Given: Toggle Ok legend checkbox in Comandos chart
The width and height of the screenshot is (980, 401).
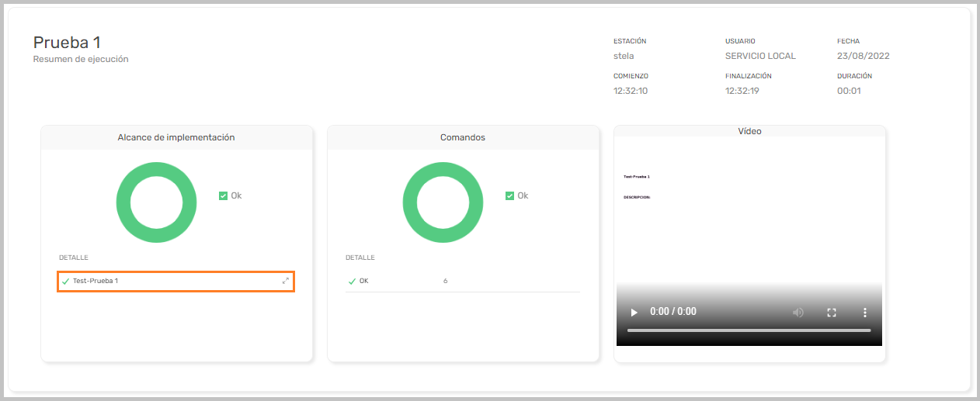Looking at the screenshot, I should 510,195.
